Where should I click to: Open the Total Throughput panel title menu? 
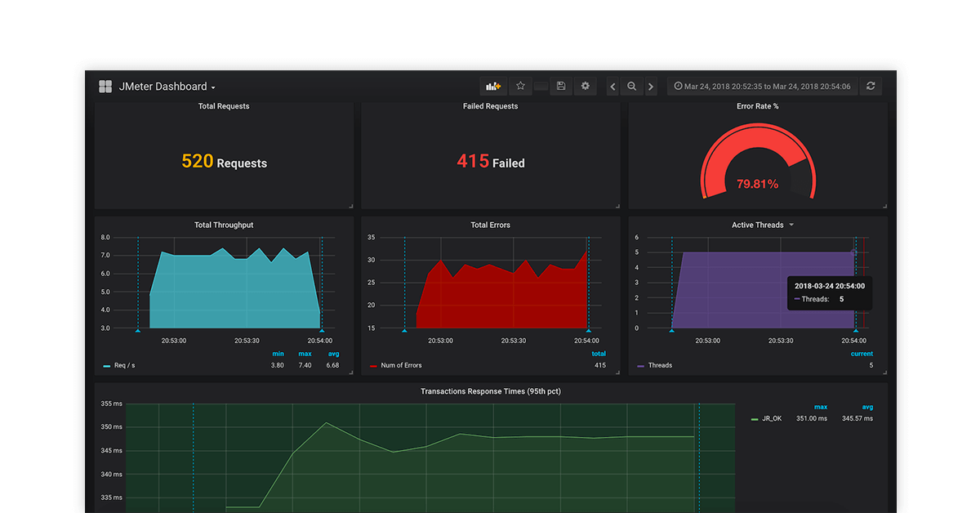(224, 225)
